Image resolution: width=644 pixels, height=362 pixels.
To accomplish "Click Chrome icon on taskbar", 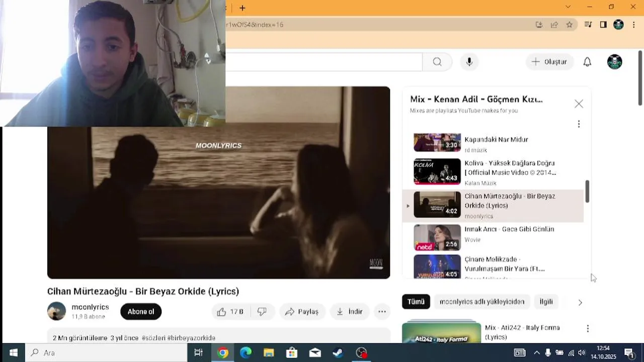I will [x=222, y=352].
